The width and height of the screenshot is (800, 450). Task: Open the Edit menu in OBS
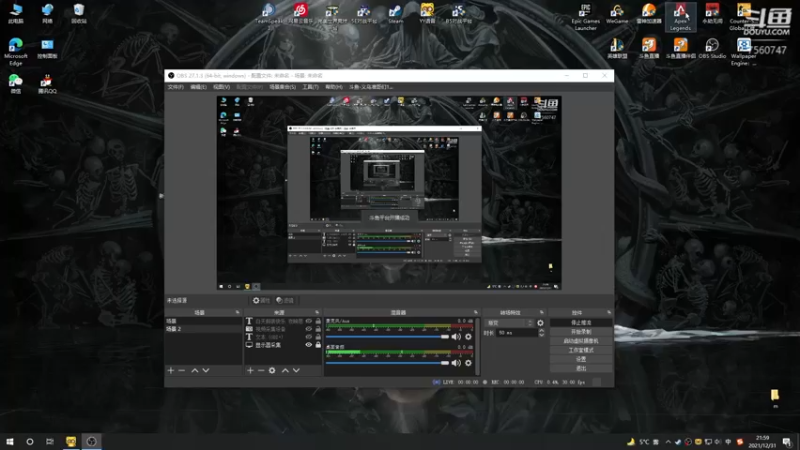[x=198, y=87]
